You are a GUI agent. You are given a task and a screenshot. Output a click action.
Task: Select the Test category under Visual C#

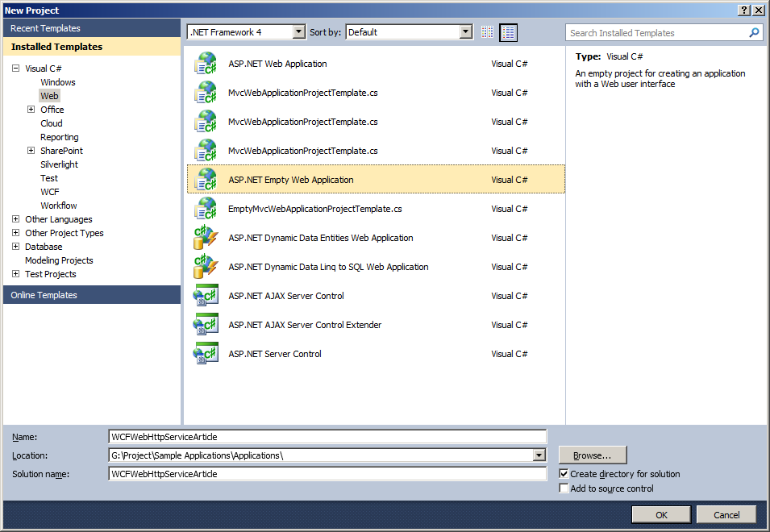[x=49, y=178]
